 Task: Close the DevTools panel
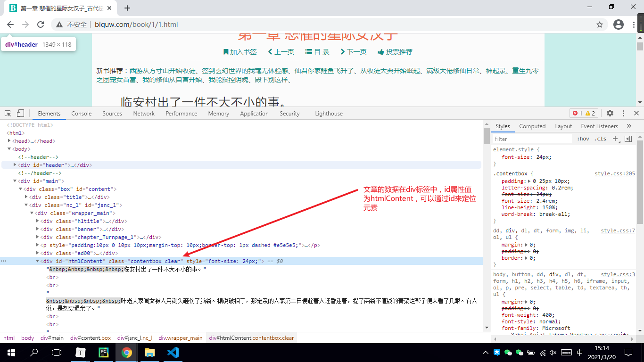tap(636, 113)
